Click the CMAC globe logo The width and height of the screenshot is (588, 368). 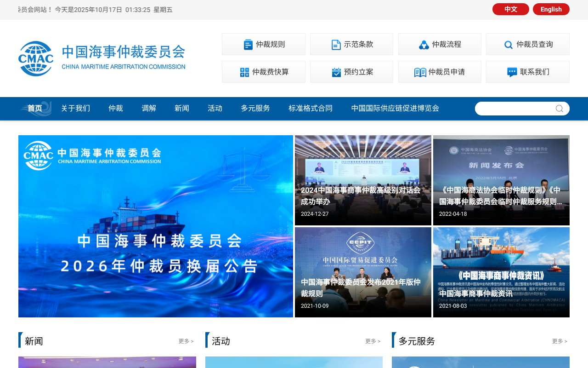click(36, 57)
